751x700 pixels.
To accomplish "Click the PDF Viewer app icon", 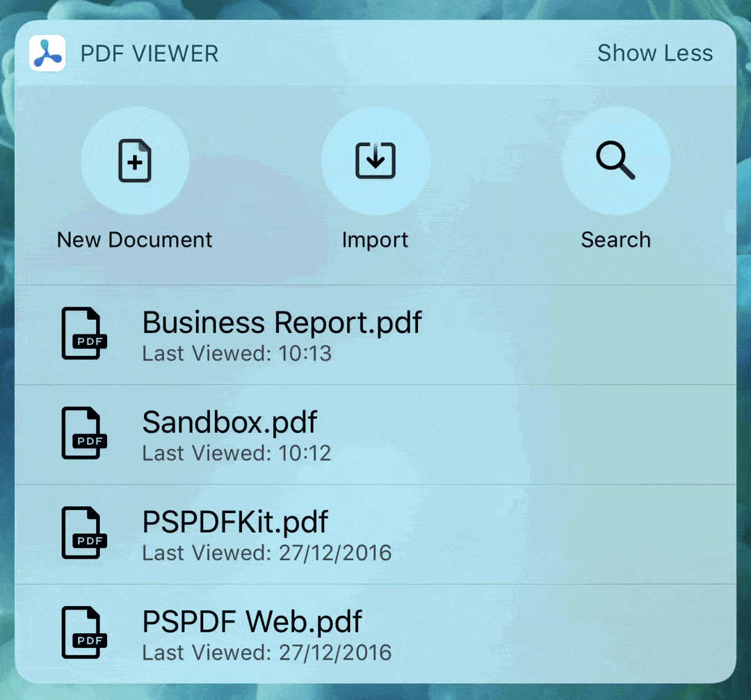I will pyautogui.click(x=46, y=52).
